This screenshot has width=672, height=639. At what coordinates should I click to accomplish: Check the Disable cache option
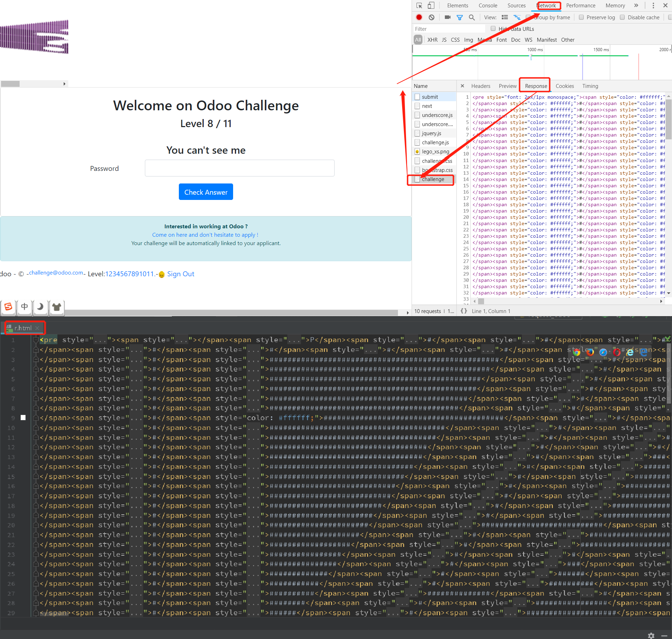click(622, 17)
